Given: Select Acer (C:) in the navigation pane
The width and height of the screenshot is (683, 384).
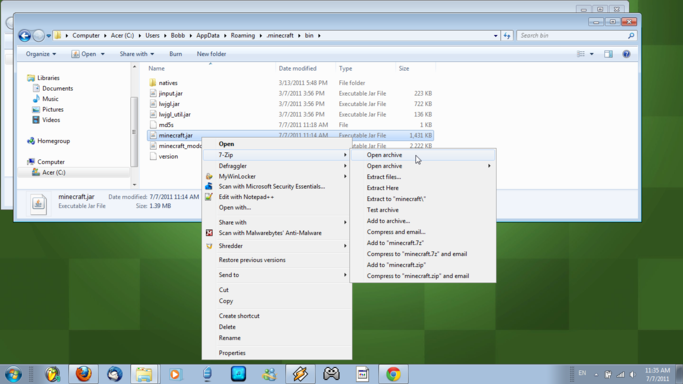Looking at the screenshot, I should (54, 172).
